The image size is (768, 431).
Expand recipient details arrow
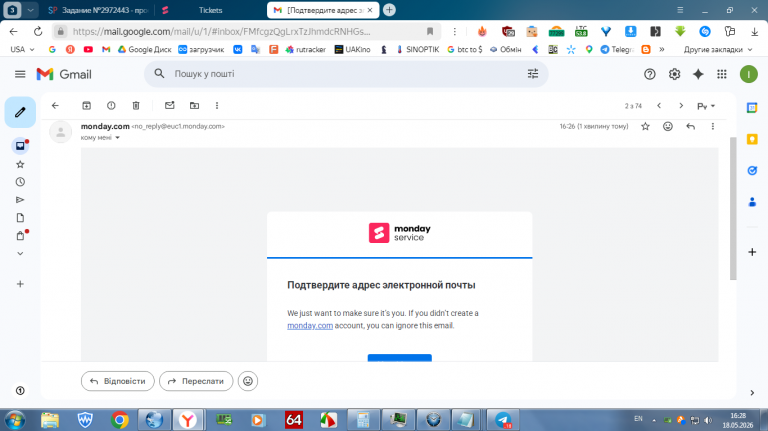(118, 138)
